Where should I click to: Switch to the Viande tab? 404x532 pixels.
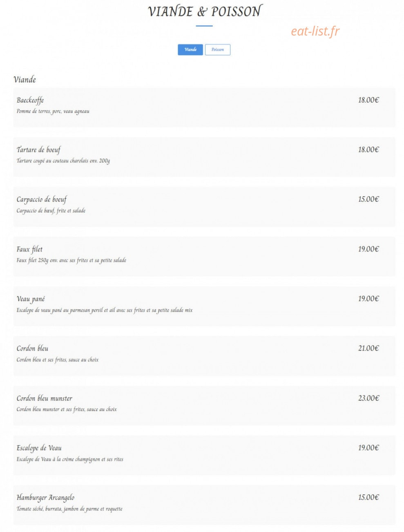(x=190, y=49)
